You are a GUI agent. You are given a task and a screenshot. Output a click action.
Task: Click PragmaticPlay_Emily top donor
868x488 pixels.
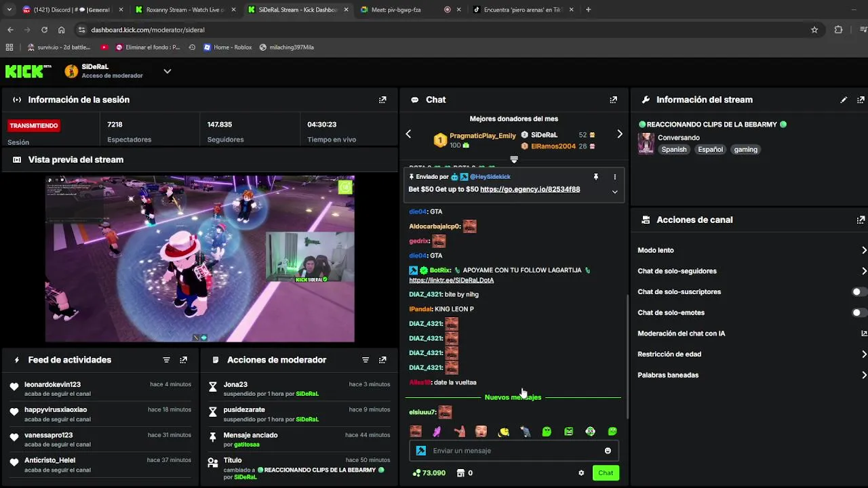click(483, 136)
